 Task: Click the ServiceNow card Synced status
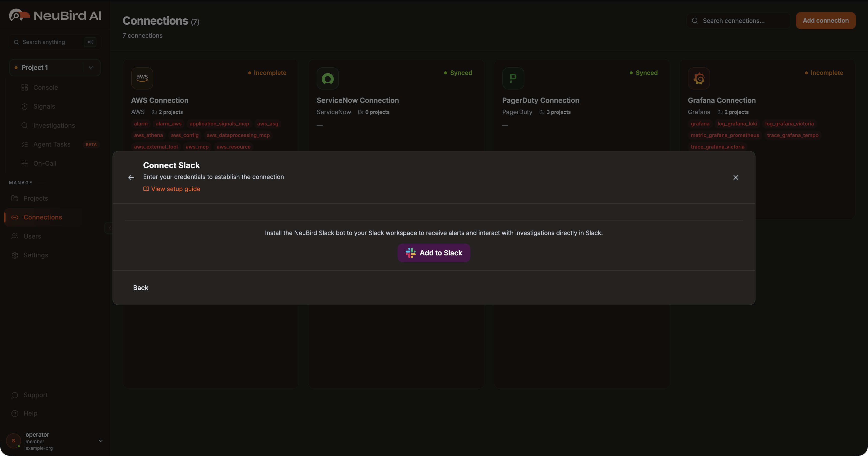[458, 73]
